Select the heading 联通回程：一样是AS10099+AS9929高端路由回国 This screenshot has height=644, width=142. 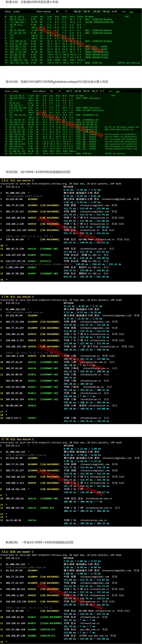[40, 543]
